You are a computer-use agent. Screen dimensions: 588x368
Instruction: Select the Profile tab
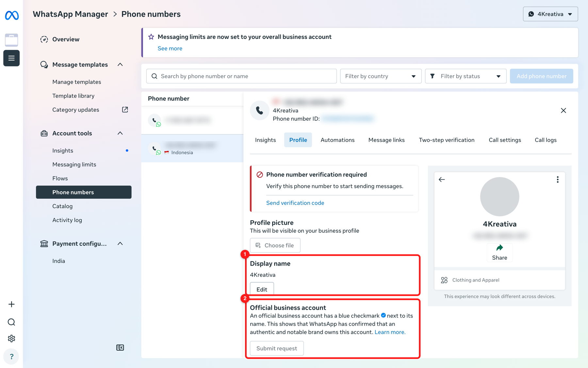[x=298, y=140]
